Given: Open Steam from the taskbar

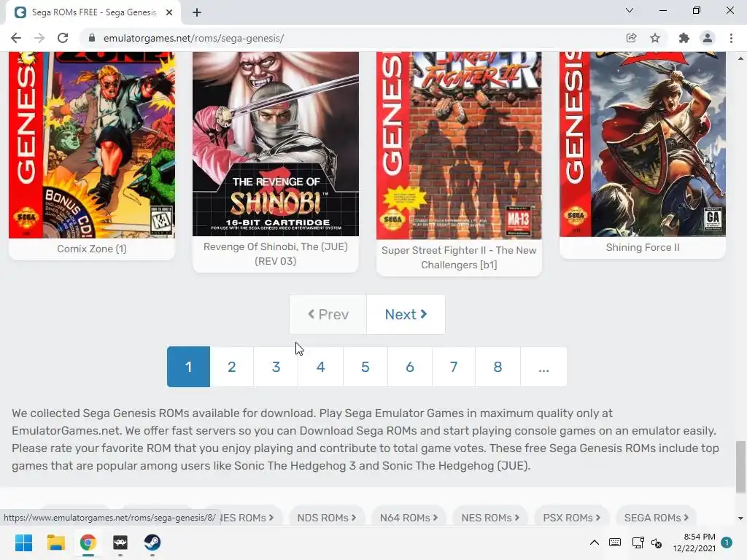Looking at the screenshot, I should (152, 542).
